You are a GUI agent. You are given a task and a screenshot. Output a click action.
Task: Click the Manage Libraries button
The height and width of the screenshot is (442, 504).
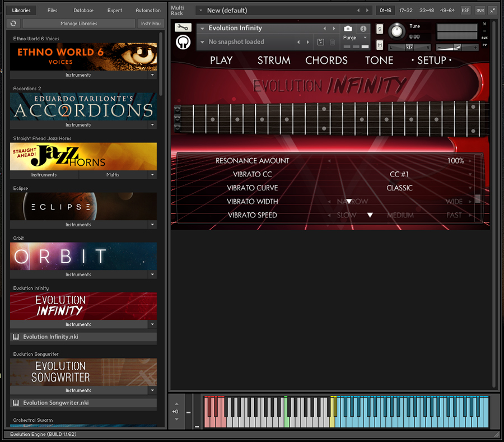coord(79,24)
